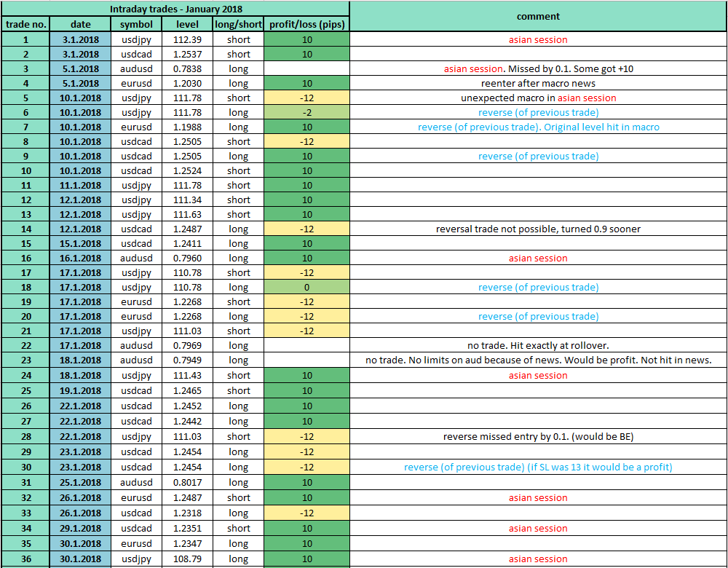Select the level 1.2537 cell
The width and height of the screenshot is (728, 568).
pos(187,54)
